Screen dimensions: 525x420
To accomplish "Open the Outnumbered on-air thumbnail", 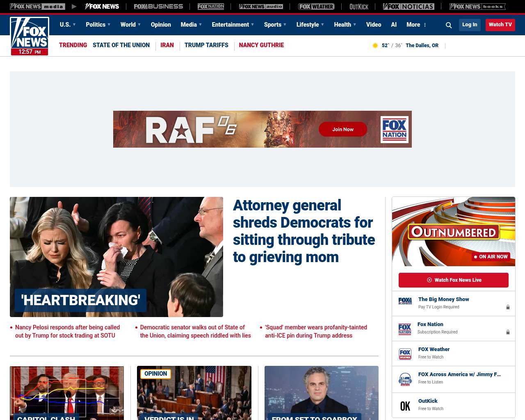I will [454, 232].
